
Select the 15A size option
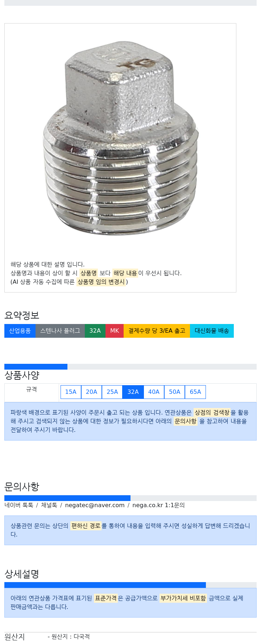click(x=71, y=392)
